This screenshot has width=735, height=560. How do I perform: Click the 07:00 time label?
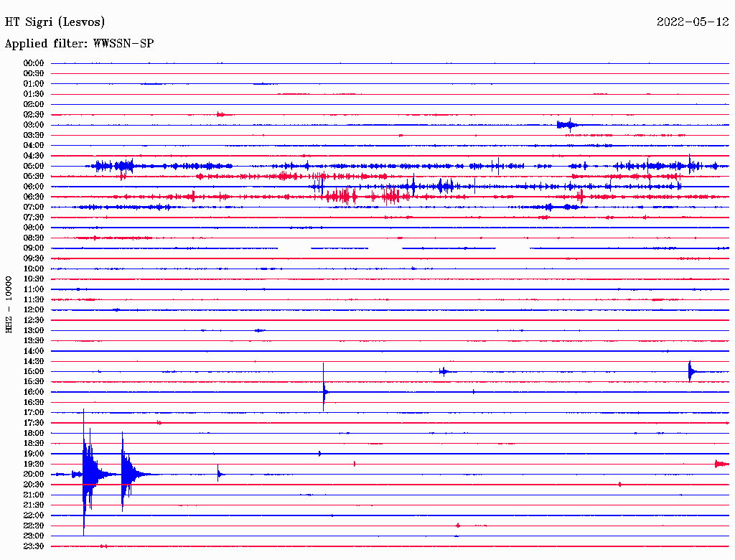[x=34, y=207]
